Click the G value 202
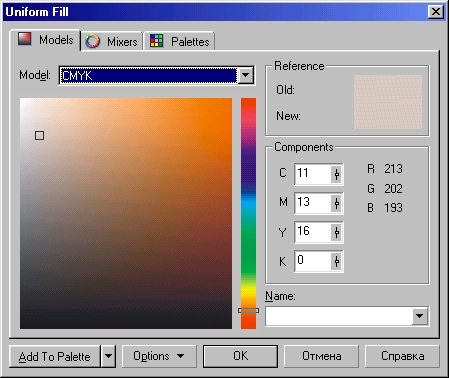The height and width of the screenshot is (378, 449). (x=393, y=189)
